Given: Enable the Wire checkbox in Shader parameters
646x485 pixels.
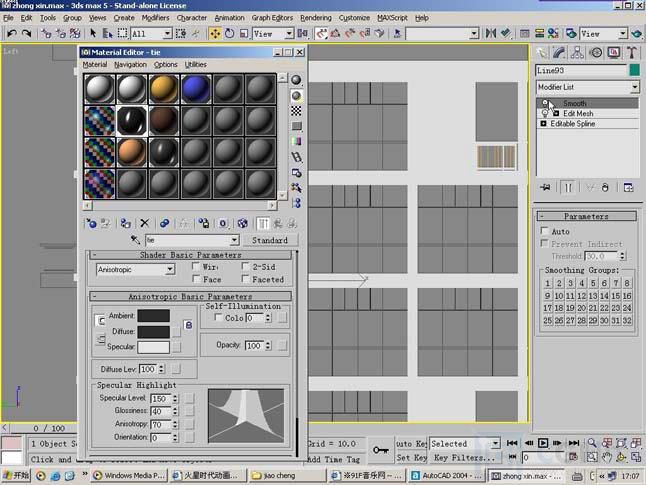Looking at the screenshot, I should (197, 267).
